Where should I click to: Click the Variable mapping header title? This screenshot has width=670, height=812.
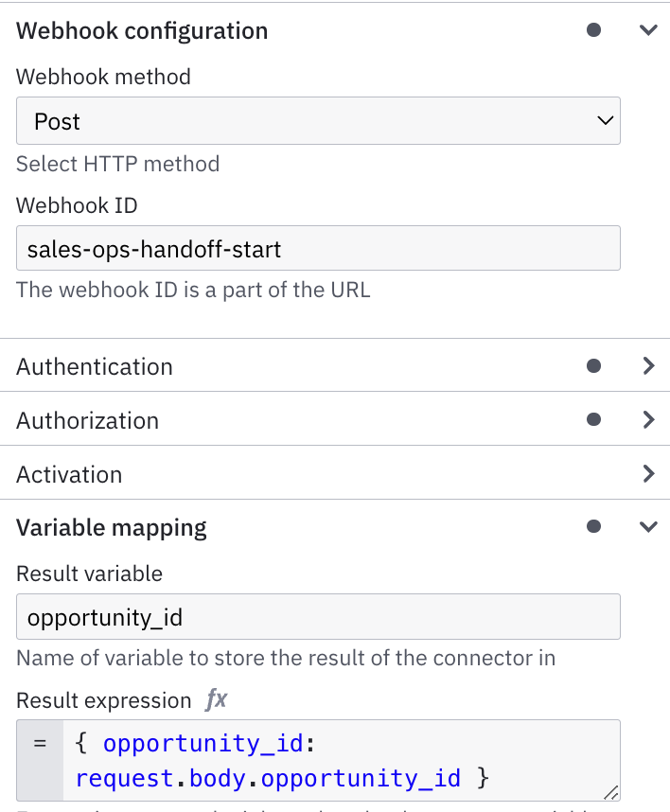point(112,528)
